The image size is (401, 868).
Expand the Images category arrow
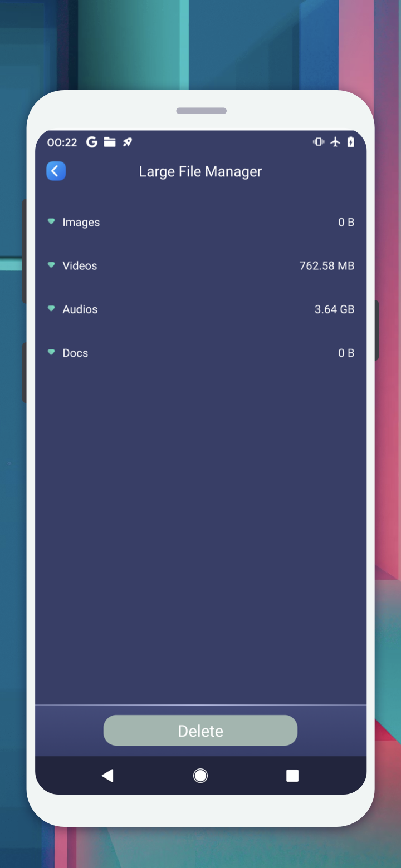click(x=51, y=221)
